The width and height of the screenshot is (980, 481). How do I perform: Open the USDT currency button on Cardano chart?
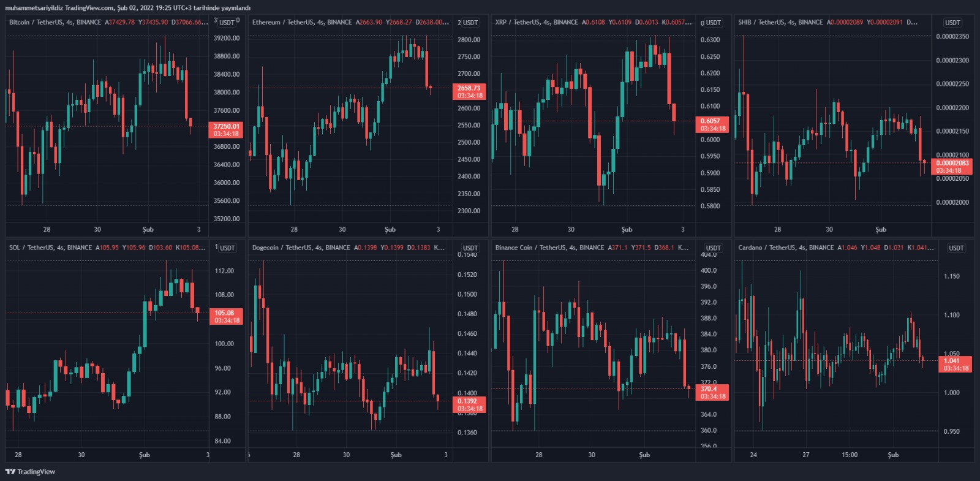click(x=956, y=248)
